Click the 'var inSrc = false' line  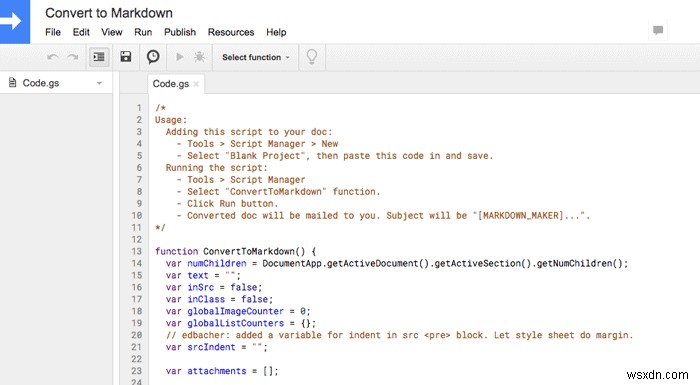(214, 287)
